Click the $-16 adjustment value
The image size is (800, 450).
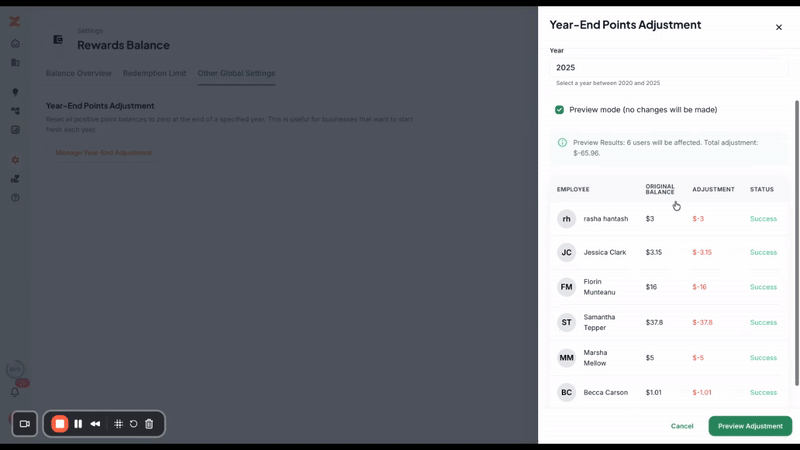(699, 287)
